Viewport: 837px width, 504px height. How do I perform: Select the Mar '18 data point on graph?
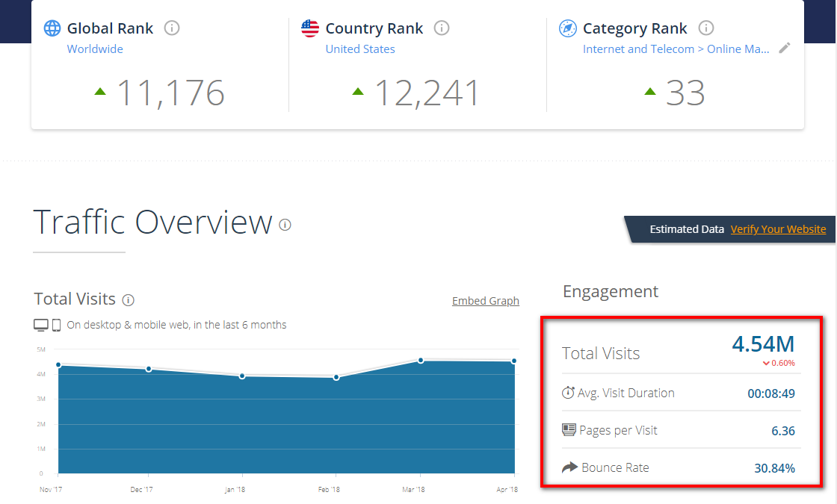click(x=421, y=361)
